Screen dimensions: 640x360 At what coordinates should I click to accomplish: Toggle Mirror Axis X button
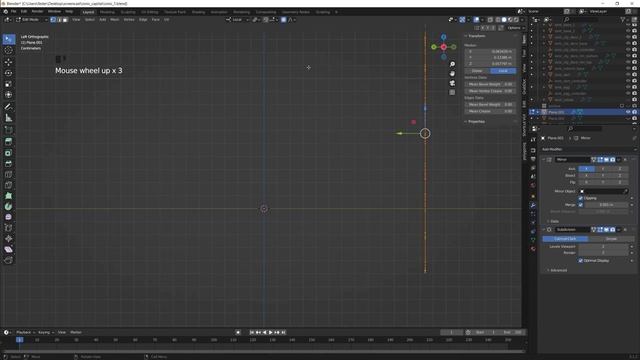click(587, 169)
